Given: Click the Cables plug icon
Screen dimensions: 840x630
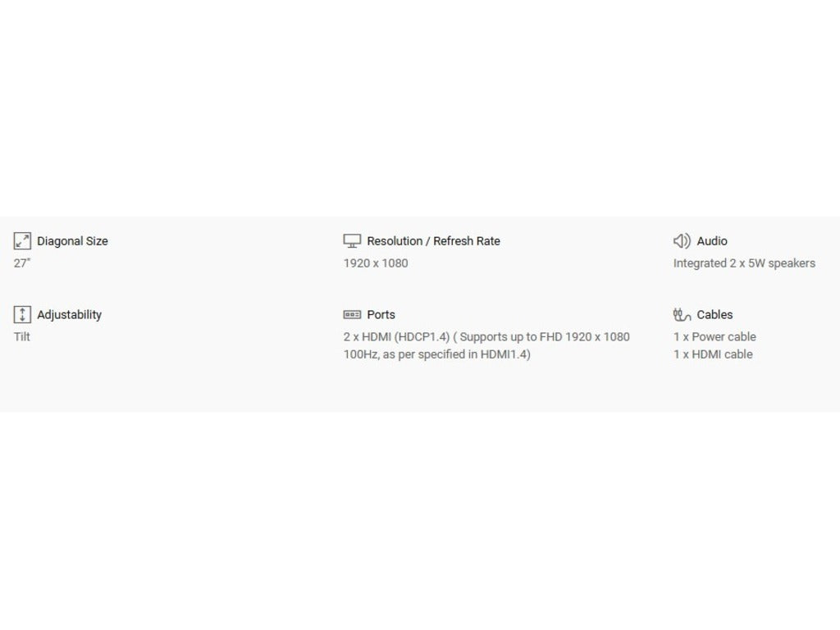Looking at the screenshot, I should pyautogui.click(x=682, y=314).
